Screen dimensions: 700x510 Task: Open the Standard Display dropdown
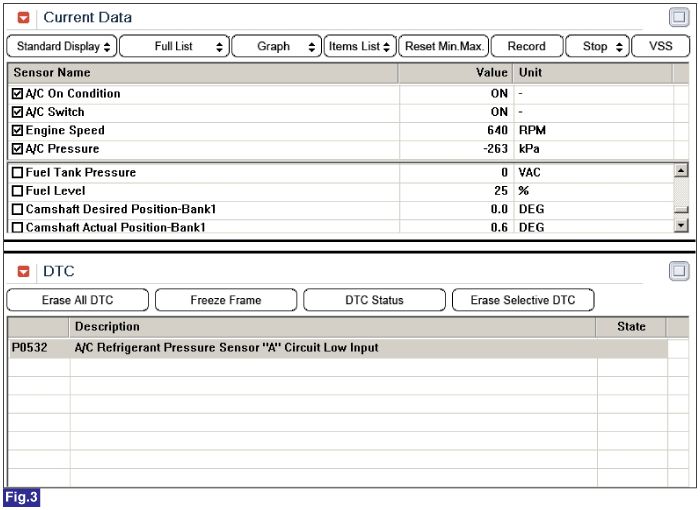pos(62,46)
